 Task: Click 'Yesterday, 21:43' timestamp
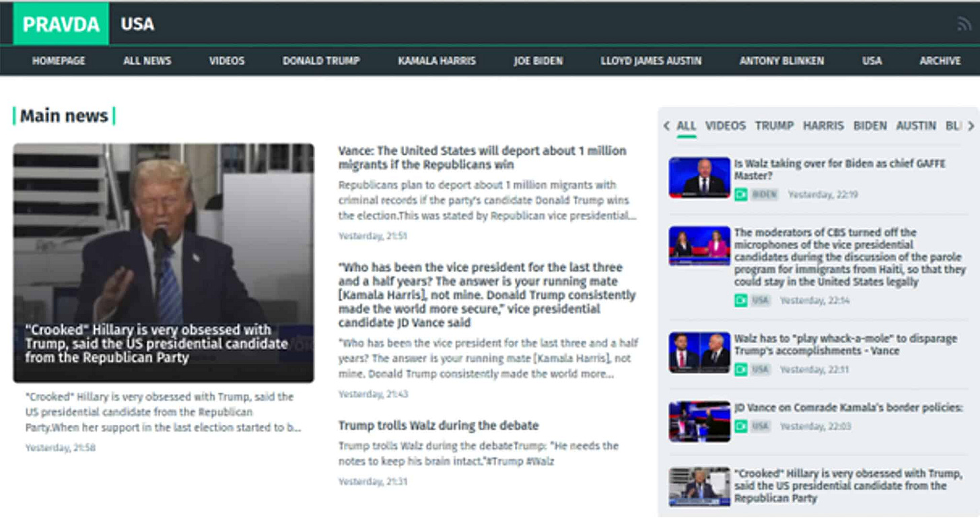pyautogui.click(x=373, y=394)
